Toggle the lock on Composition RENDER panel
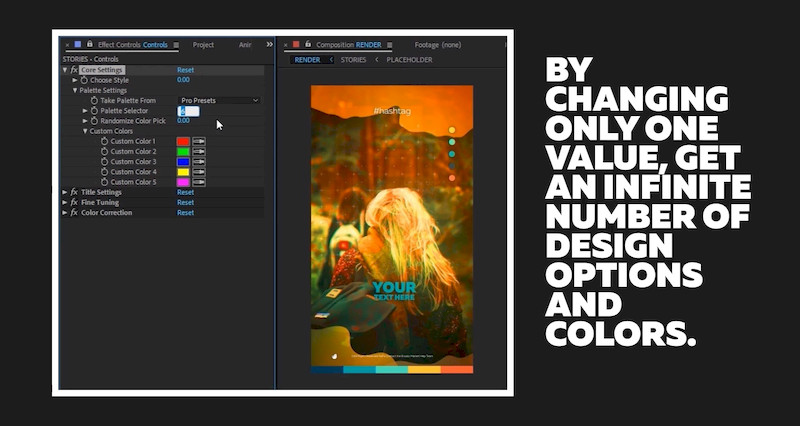The width and height of the screenshot is (800, 426). 308,44
